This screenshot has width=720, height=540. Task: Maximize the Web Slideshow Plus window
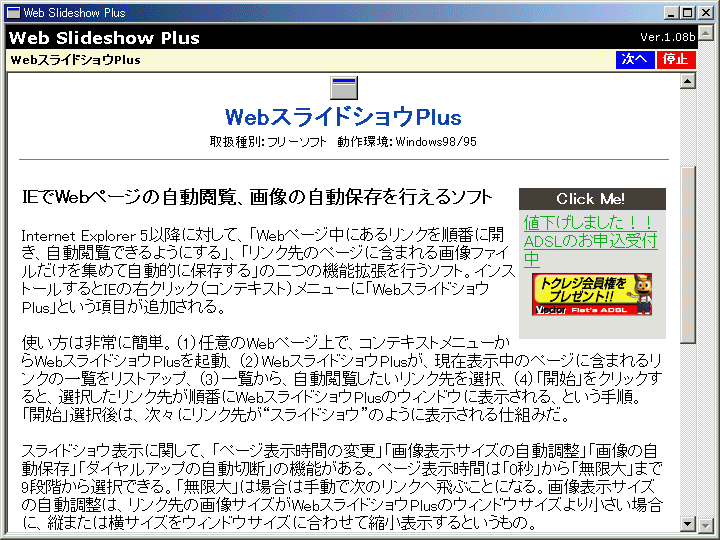pos(687,13)
